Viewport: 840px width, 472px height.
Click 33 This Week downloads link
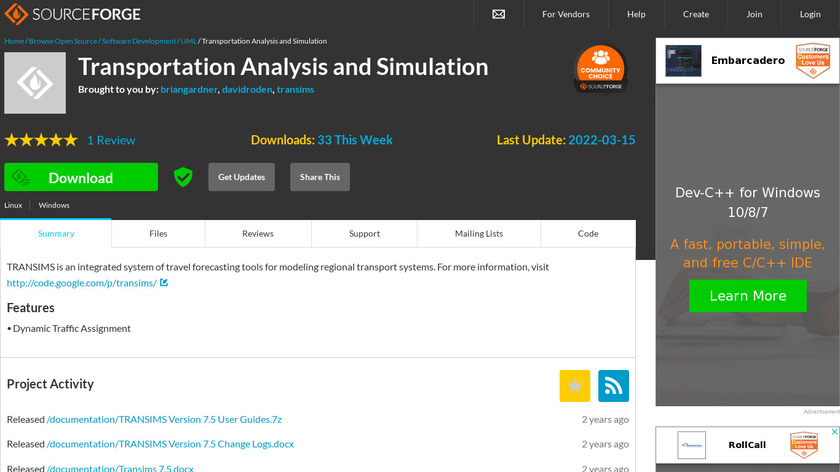tap(355, 140)
